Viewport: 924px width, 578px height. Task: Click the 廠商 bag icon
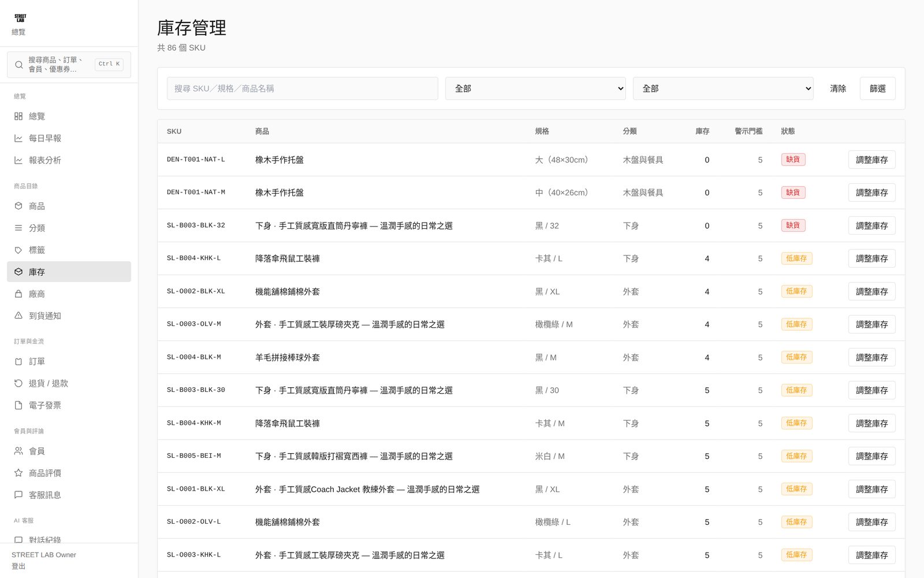tap(18, 294)
